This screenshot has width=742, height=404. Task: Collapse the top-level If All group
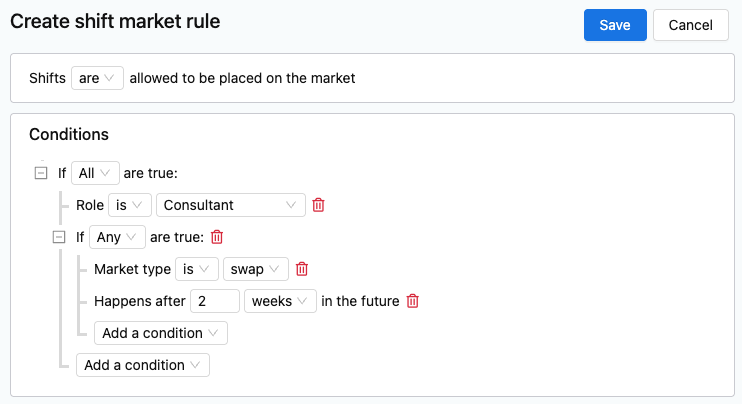[x=41, y=173]
